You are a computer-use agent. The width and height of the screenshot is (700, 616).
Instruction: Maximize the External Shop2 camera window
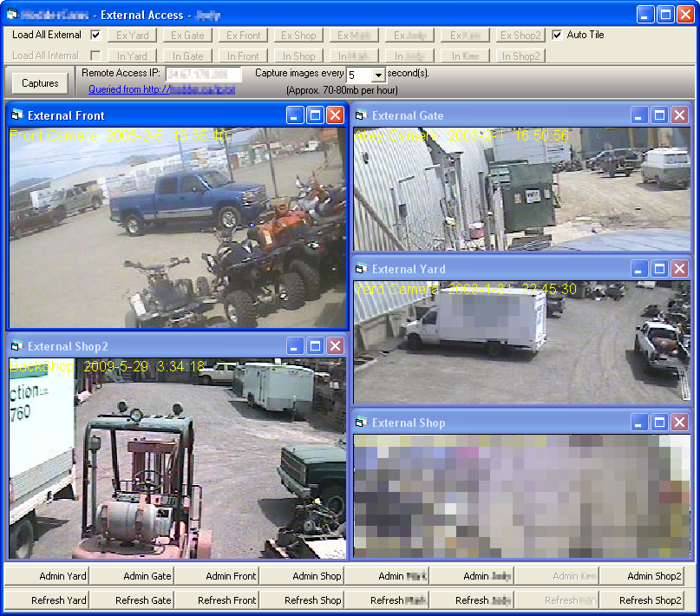click(x=315, y=346)
